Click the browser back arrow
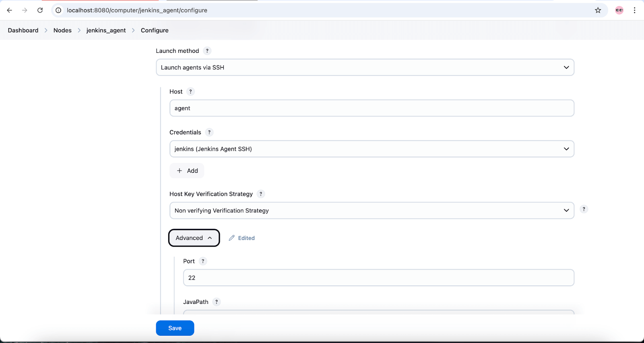Screen dimensions: 644x343 [10, 10]
